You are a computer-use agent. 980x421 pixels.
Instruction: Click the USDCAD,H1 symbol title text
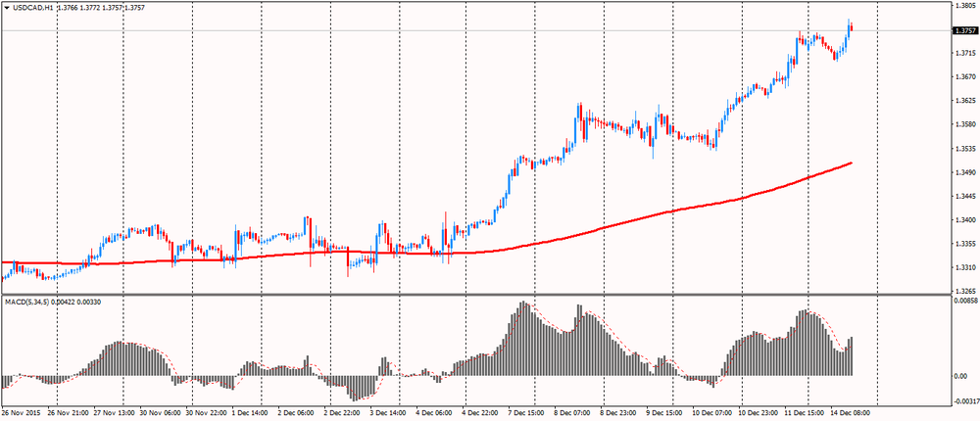[31, 6]
